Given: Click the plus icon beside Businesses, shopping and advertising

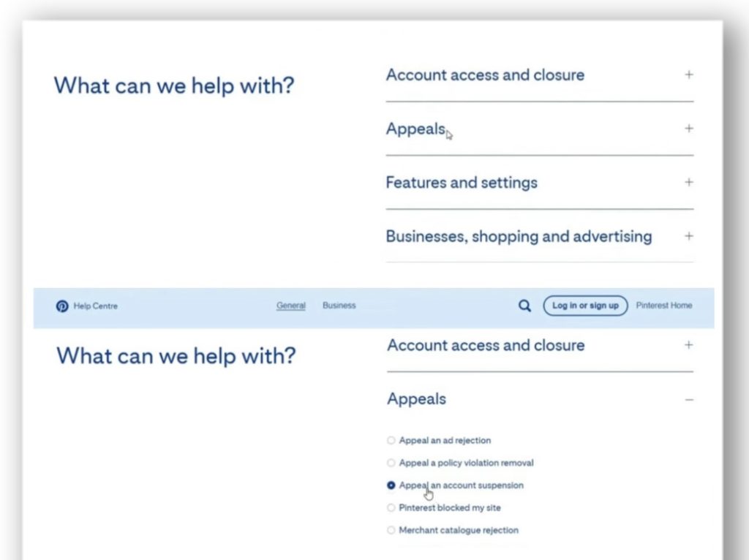Looking at the screenshot, I should 688,236.
